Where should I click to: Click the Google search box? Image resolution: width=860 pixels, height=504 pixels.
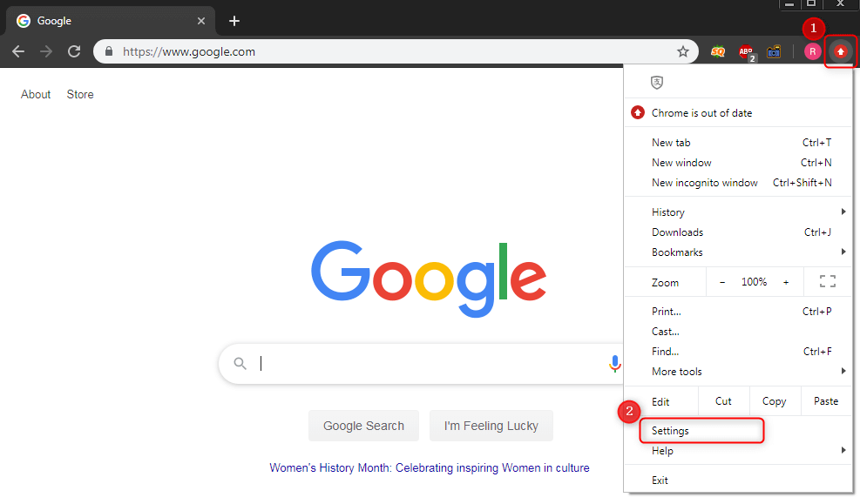pos(423,363)
